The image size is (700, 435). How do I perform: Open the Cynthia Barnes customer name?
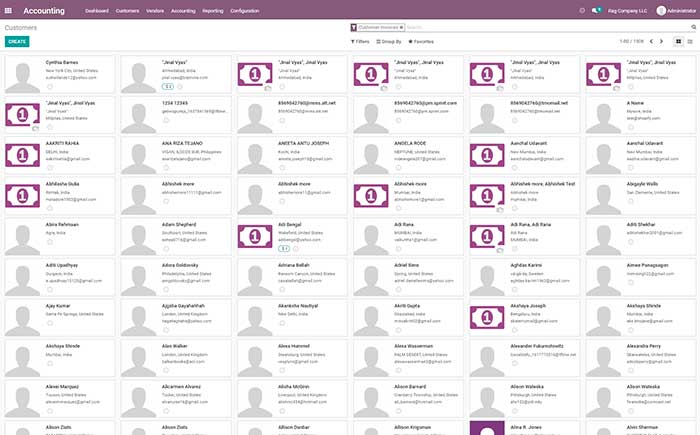62,63
